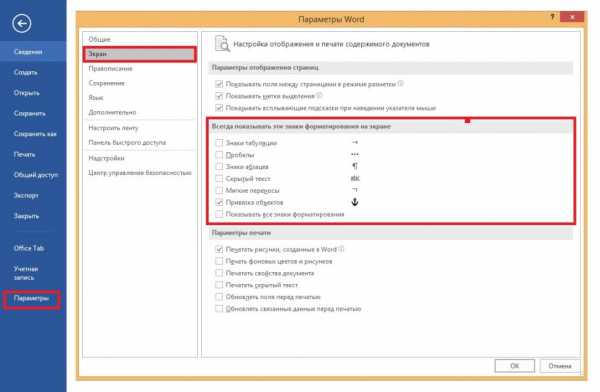600x392 pixels.
Task: Open the Дополнительно settings category
Action: click(112, 112)
